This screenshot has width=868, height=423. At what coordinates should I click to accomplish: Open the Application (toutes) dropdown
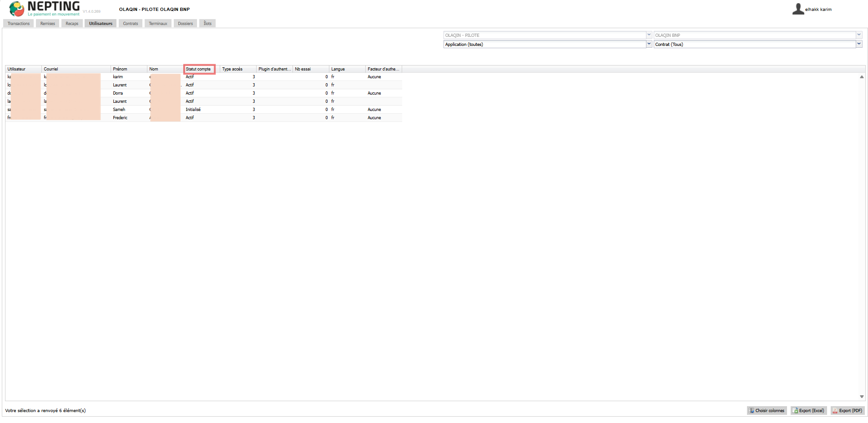click(x=649, y=44)
